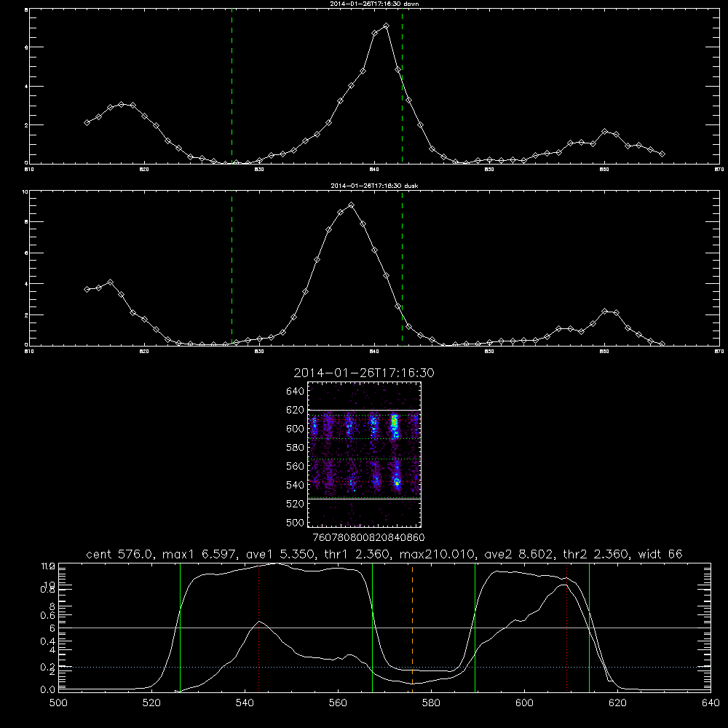Click the '760780800820840860' x-axis label under image
The width and height of the screenshot is (728, 728).
click(368, 537)
